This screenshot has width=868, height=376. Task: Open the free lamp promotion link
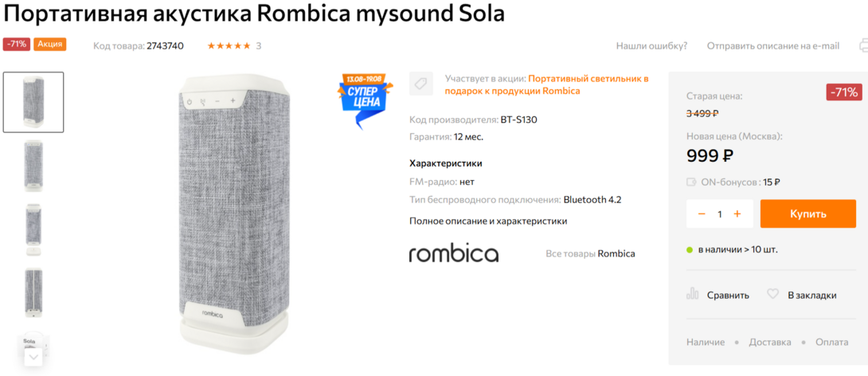click(x=588, y=84)
